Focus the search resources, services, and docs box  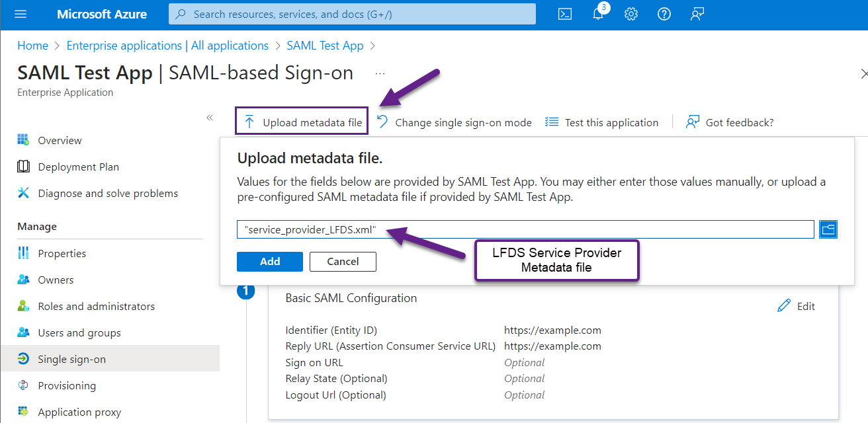pos(352,14)
